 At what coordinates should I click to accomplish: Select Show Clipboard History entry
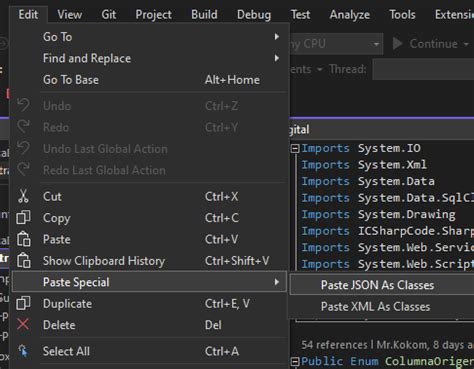[149, 261]
